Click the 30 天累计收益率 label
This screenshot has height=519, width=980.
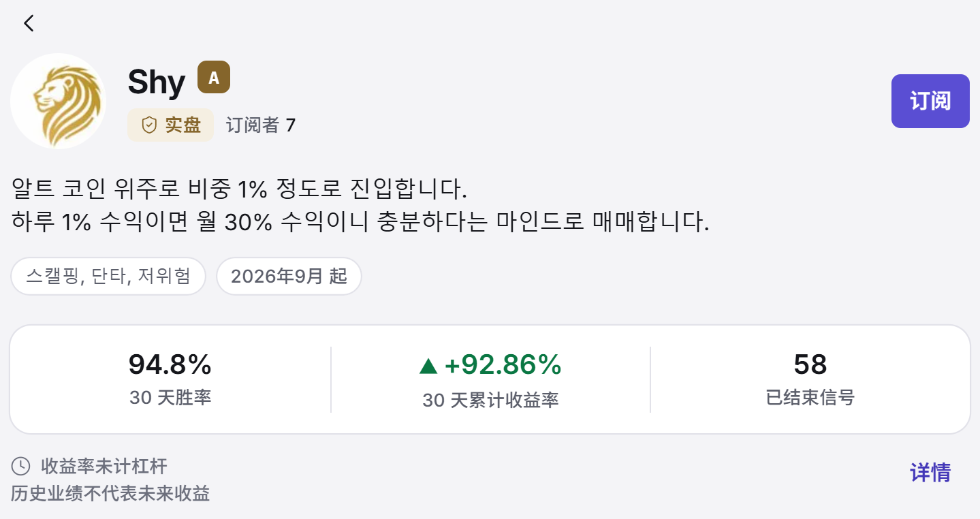point(490,400)
